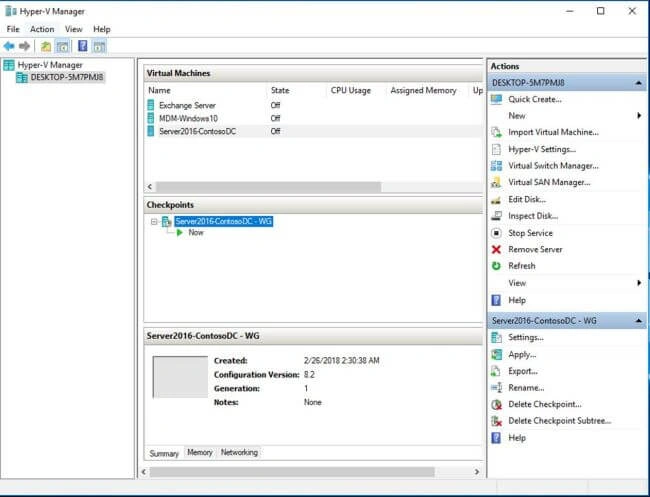Click the Virtual Switch Manager... action link
The image size is (650, 497).
(x=553, y=166)
